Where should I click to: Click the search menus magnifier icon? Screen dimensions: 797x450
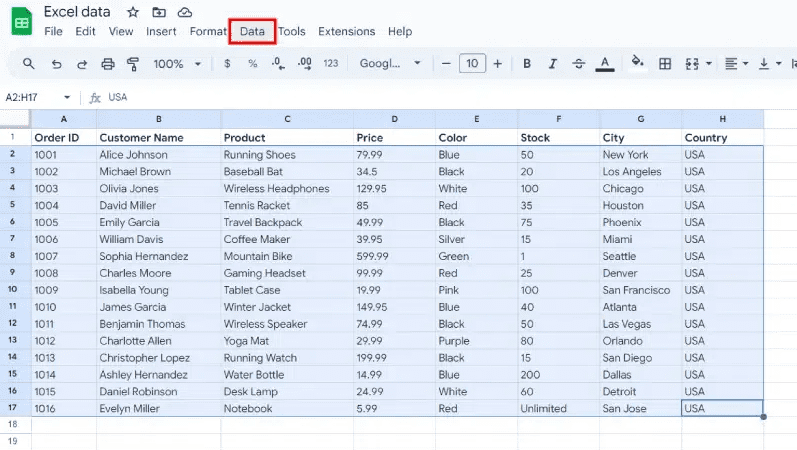pos(29,64)
